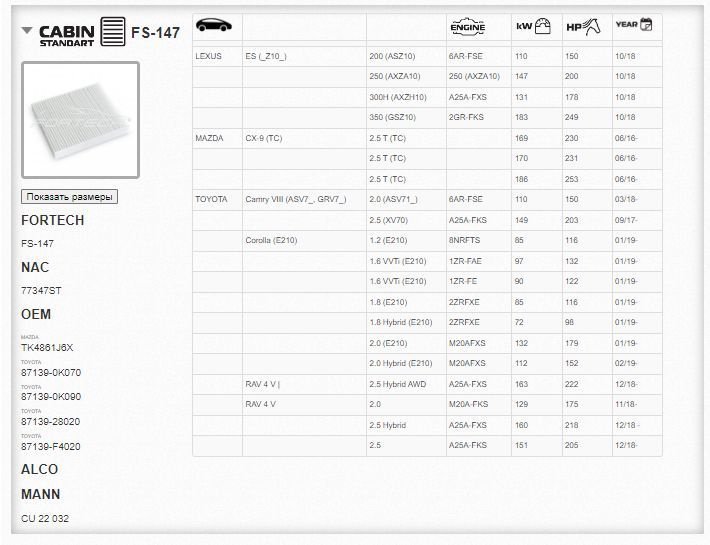Select MANN number CU 22 032

tap(45, 518)
